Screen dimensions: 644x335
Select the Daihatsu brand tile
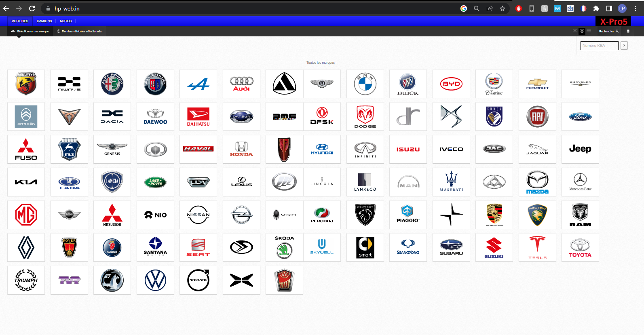(198, 116)
